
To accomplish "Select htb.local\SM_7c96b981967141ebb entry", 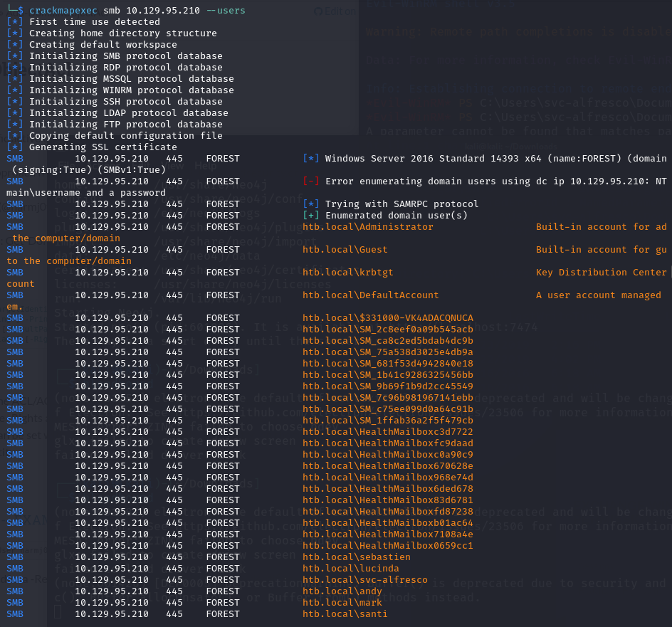I will pyautogui.click(x=387, y=398).
